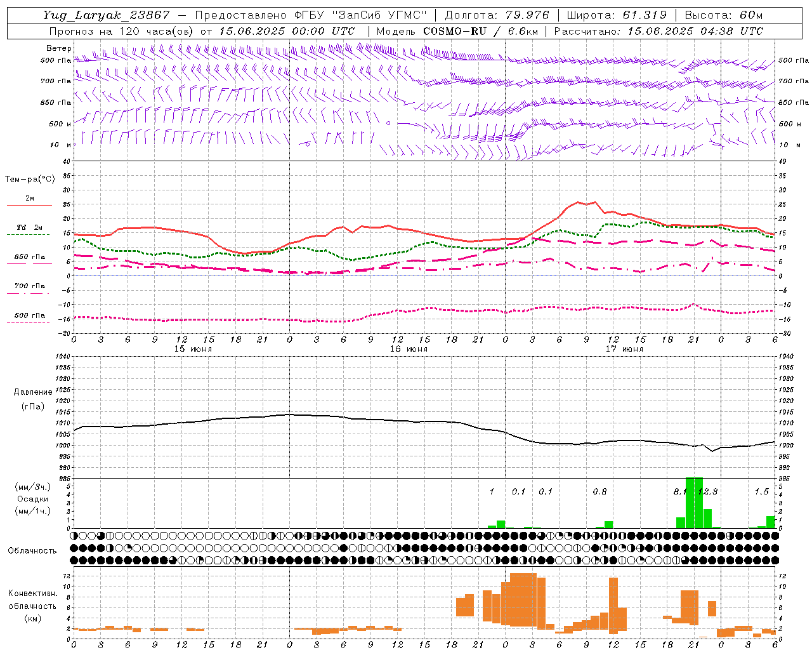Screen dimensions: 812x650
Task: Click the (мм/3ч.) precipitation unit label
Action: [x=32, y=487]
